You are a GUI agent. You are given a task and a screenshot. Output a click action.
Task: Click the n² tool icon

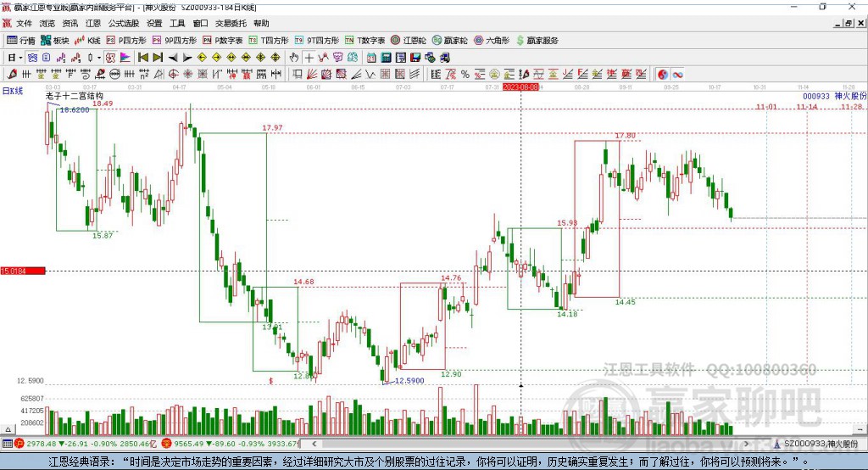point(144,75)
